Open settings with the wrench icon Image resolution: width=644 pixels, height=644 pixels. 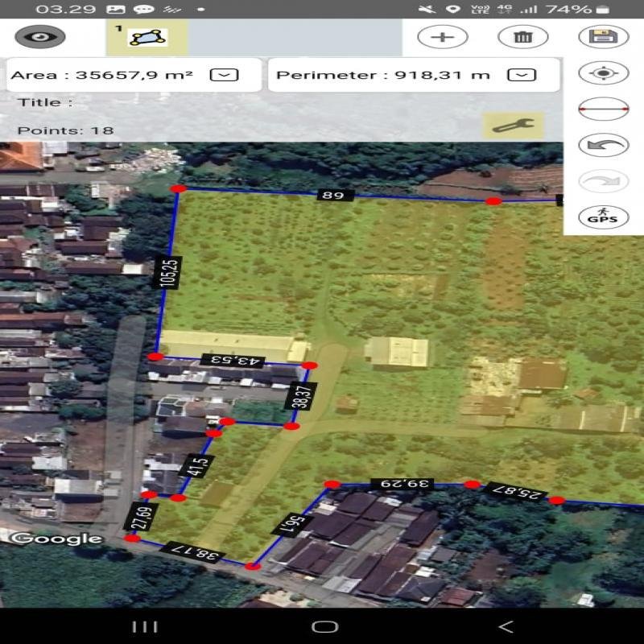513,125
